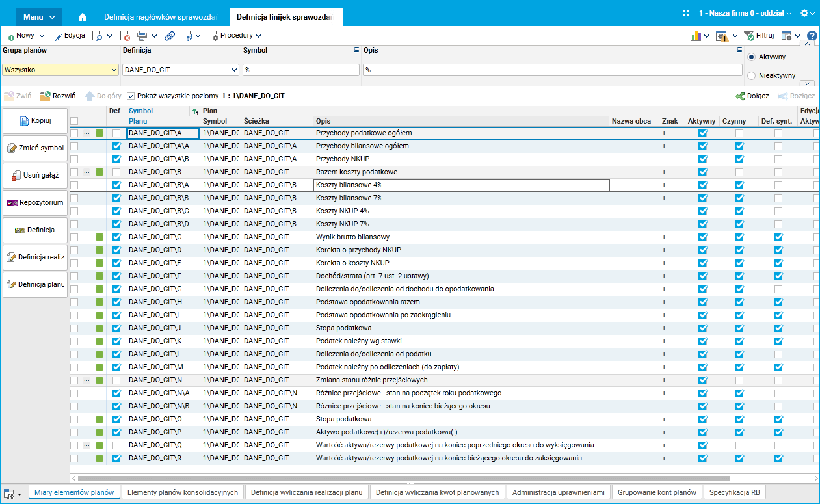
Task: Select the Nieaktywny radio button
Action: (x=752, y=75)
